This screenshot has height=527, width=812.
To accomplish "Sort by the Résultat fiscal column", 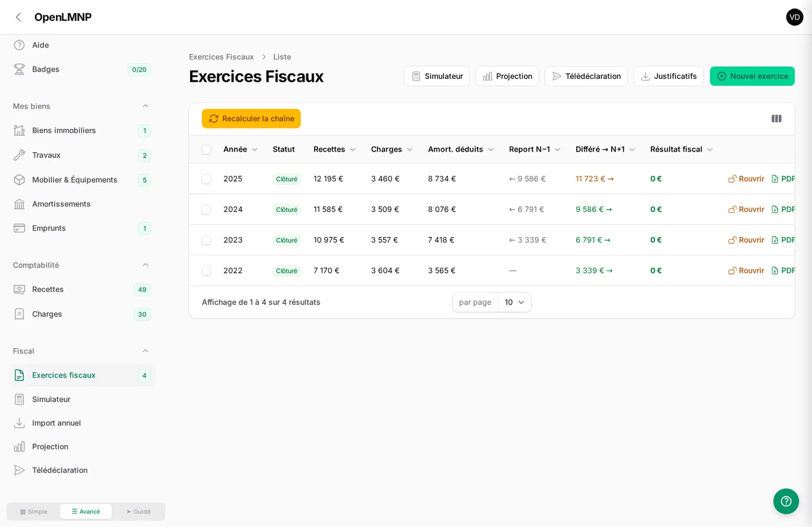I will (x=681, y=149).
